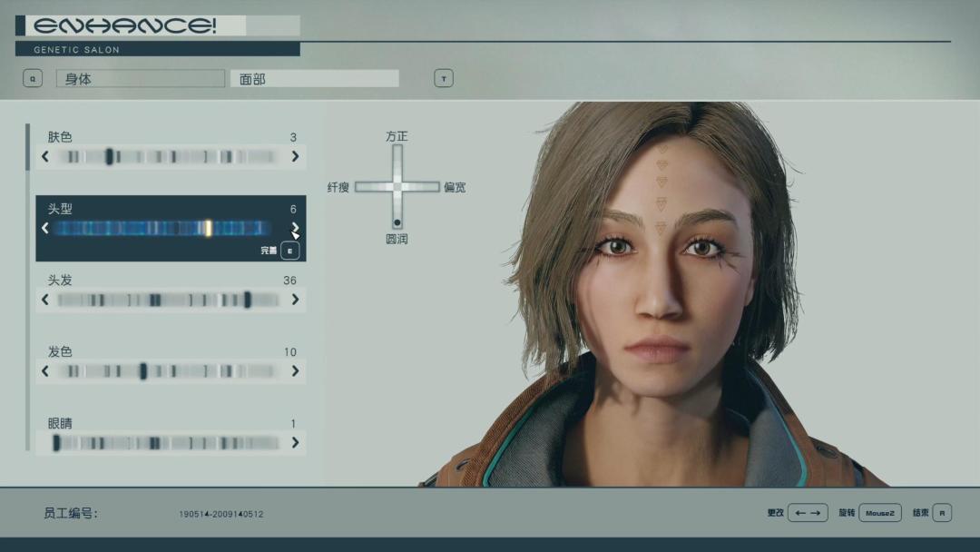Click the GENETIC SALON subtitle
Image resolution: width=980 pixels, height=552 pixels.
coord(77,49)
